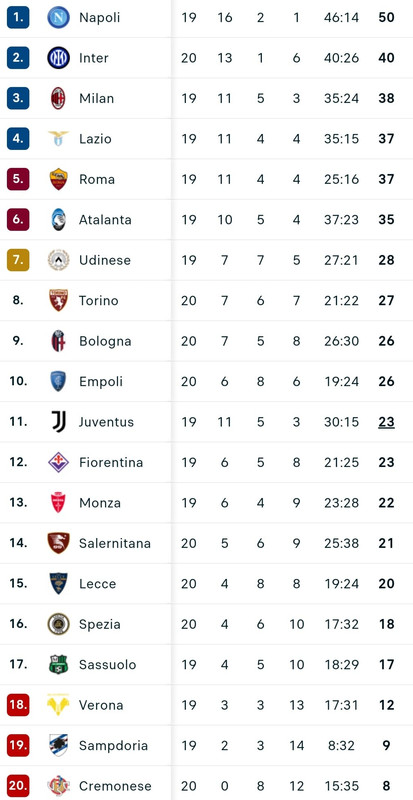Click the red position badge 18.
413x800 pixels.
click(x=18, y=705)
